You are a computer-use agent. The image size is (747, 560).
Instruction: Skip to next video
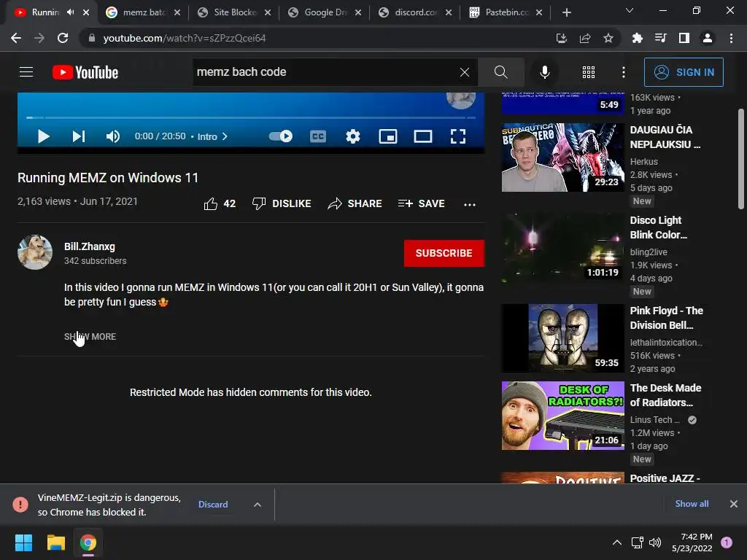pyautogui.click(x=79, y=136)
